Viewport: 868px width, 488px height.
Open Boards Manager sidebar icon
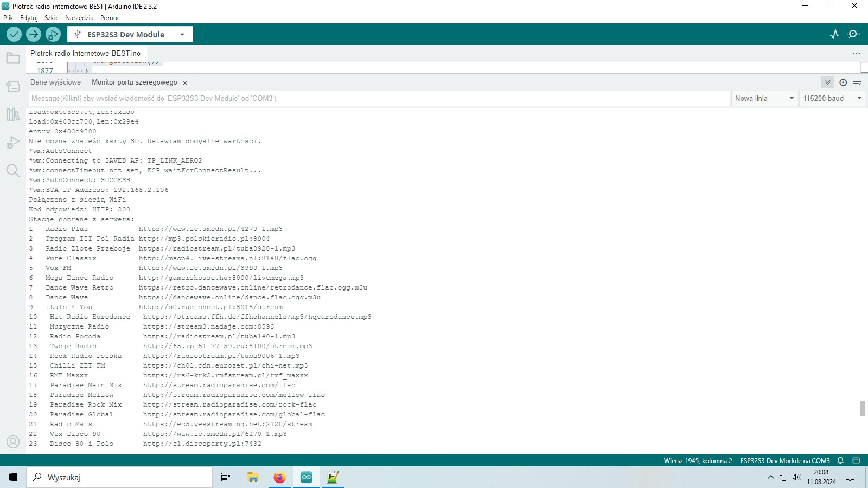13,86
